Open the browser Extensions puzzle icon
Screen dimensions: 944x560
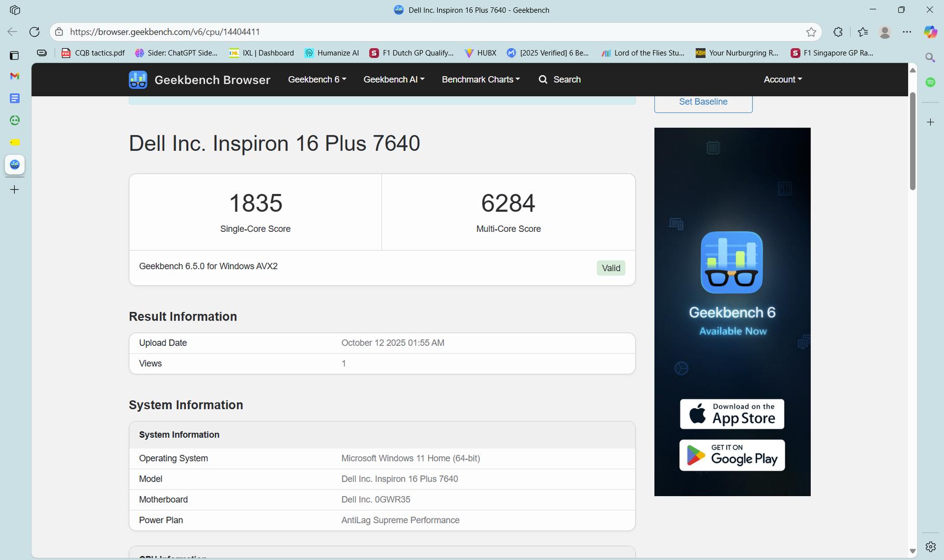tap(838, 32)
